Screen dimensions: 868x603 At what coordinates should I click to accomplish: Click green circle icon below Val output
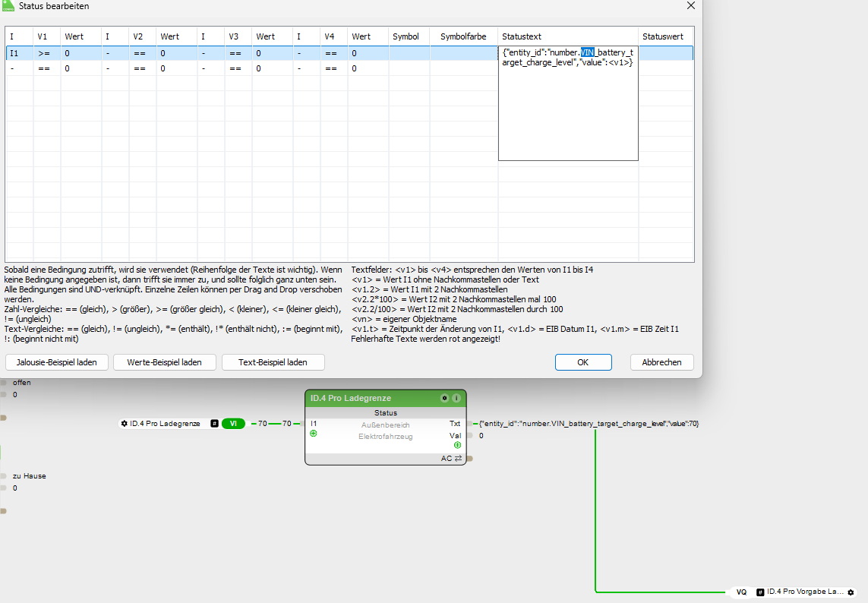[457, 445]
